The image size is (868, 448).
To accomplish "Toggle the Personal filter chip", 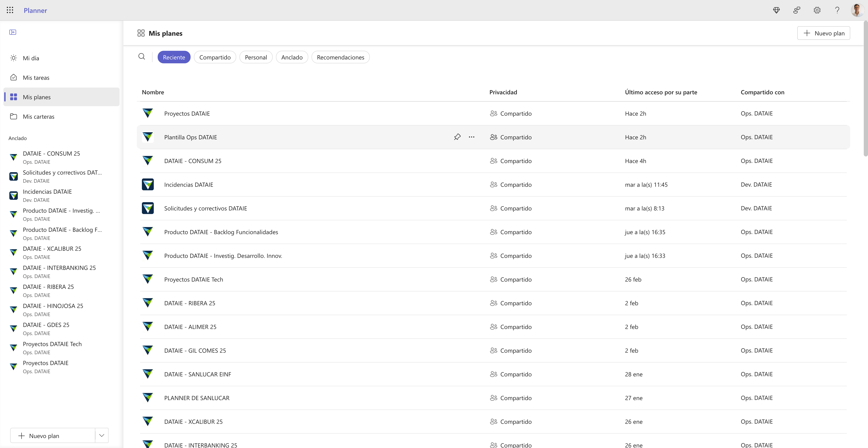I will (x=256, y=57).
